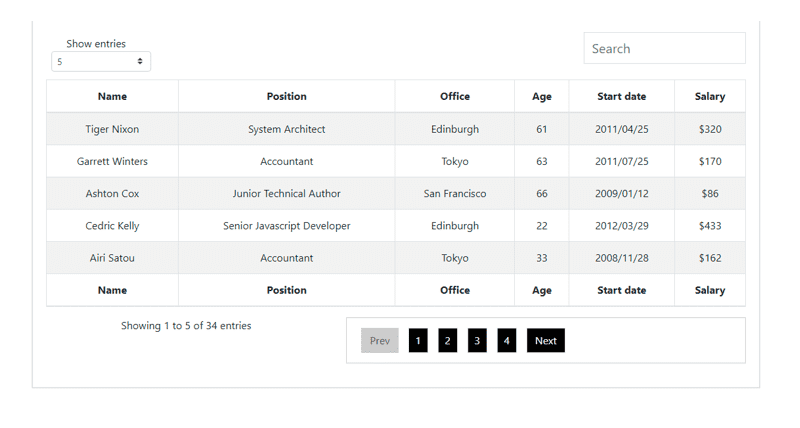This screenshot has width=800, height=428.
Task: Click the footer Salary column label
Action: tap(710, 290)
